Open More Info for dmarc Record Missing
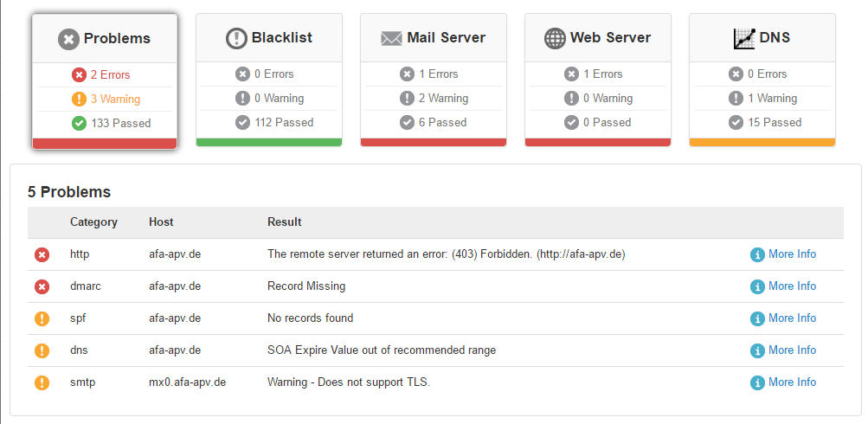Viewport: 868px width, 424px height. (783, 286)
